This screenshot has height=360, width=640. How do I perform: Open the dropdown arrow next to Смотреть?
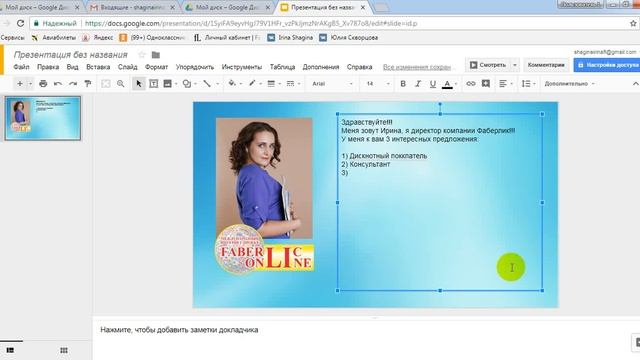(515, 65)
